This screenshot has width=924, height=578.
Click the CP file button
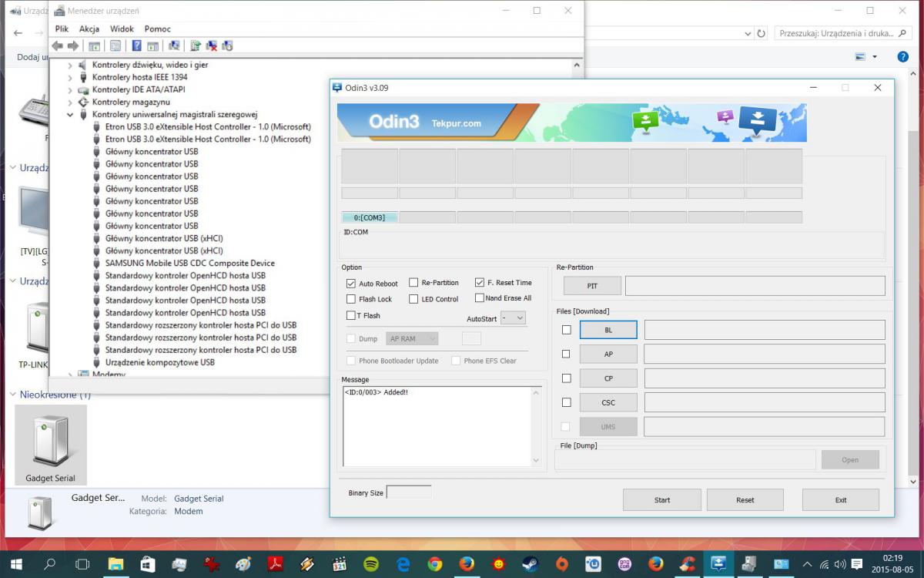pyautogui.click(x=608, y=378)
